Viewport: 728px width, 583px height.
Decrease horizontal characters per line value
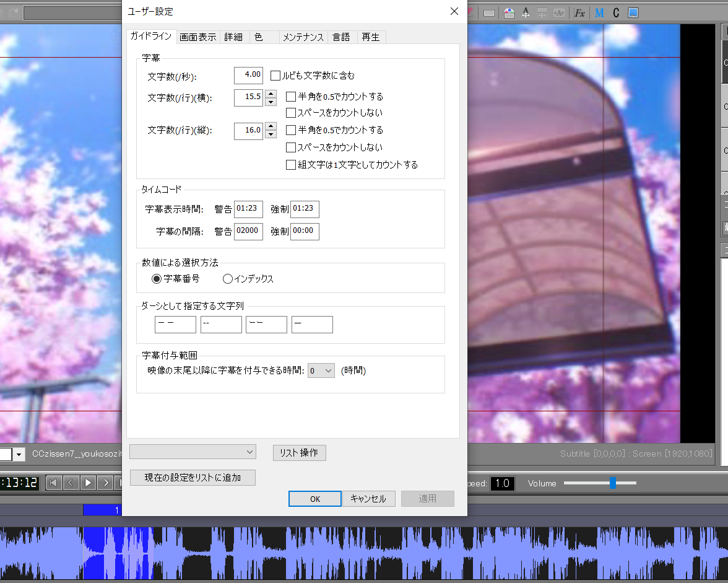(x=271, y=102)
